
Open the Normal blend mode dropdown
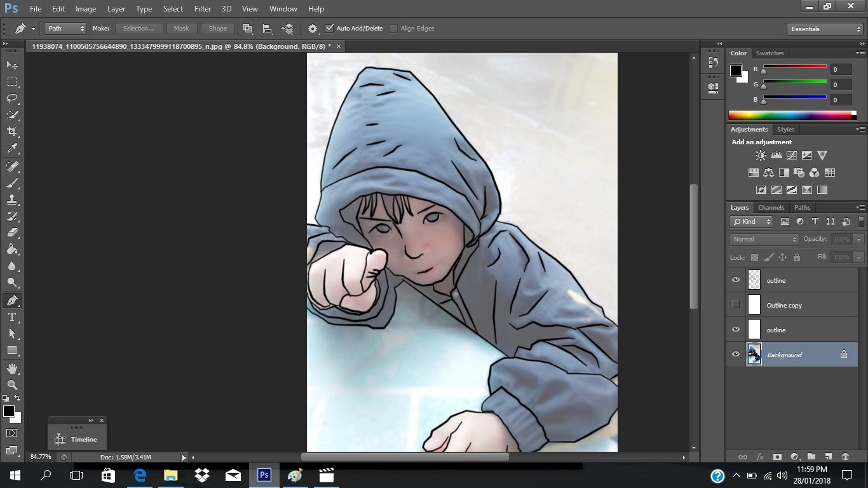764,240
